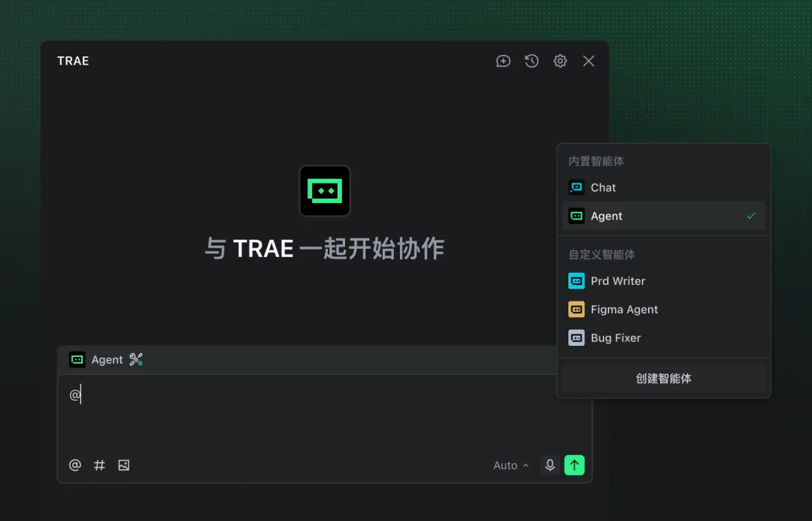Send message with green arrow button
This screenshot has width=812, height=521.
(x=574, y=465)
